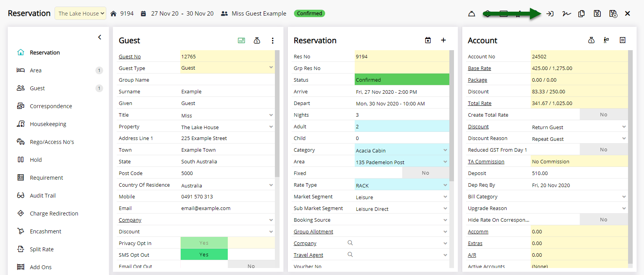Toggle Create Total Rate switch

604,115
